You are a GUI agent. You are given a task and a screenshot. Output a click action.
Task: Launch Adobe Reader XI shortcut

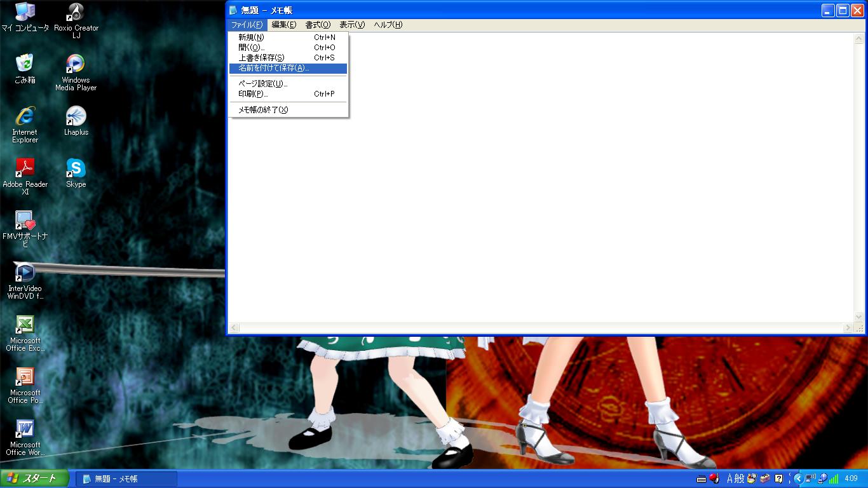click(25, 177)
